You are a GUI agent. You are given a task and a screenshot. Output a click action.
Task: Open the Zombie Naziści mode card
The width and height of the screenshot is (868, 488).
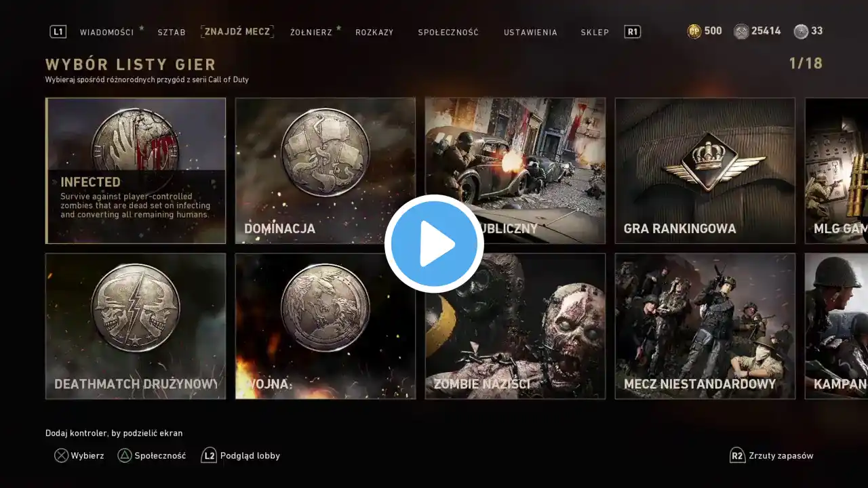pyautogui.click(x=515, y=326)
